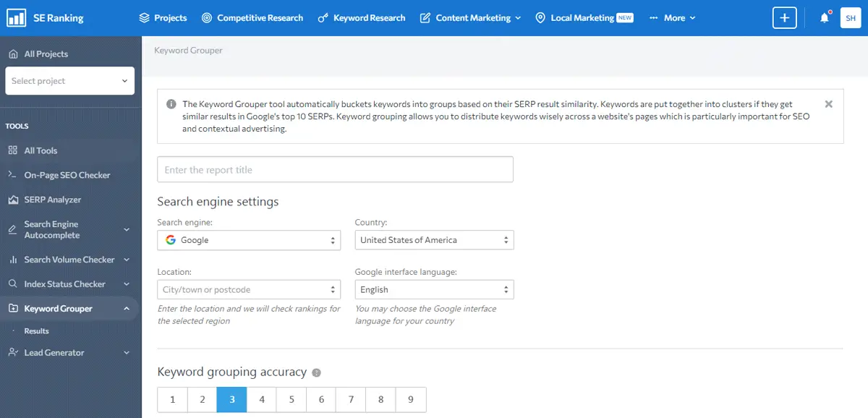Go to All Projects

(46, 54)
